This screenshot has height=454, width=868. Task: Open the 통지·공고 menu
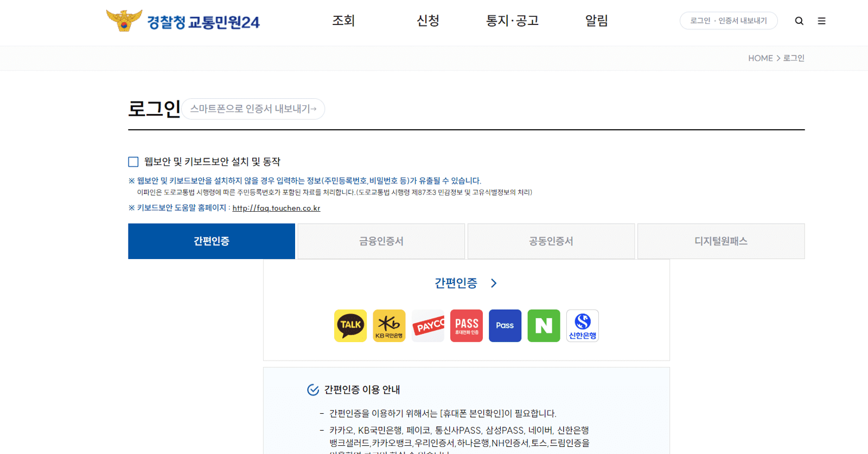pos(512,21)
